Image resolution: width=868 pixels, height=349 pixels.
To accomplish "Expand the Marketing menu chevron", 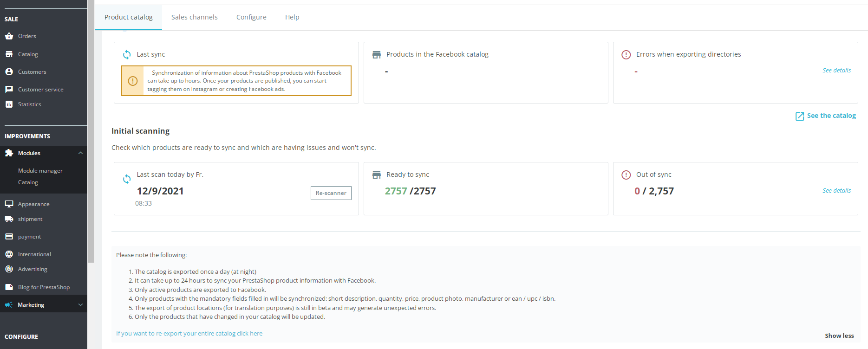I will [x=80, y=305].
